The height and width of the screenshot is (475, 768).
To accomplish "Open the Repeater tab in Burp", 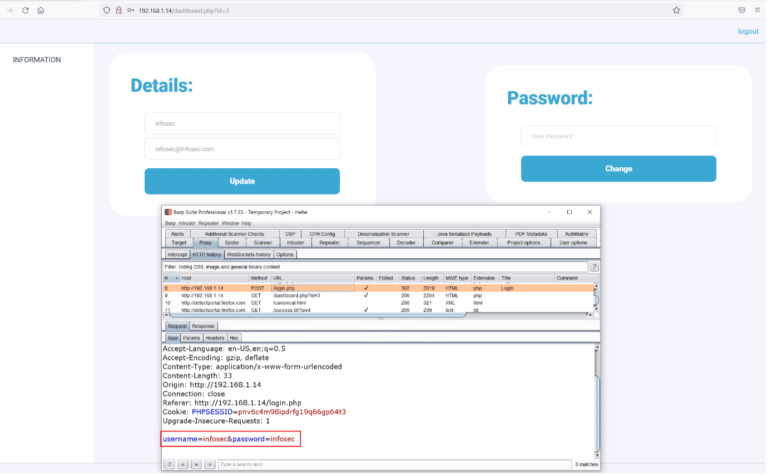I will (x=329, y=242).
